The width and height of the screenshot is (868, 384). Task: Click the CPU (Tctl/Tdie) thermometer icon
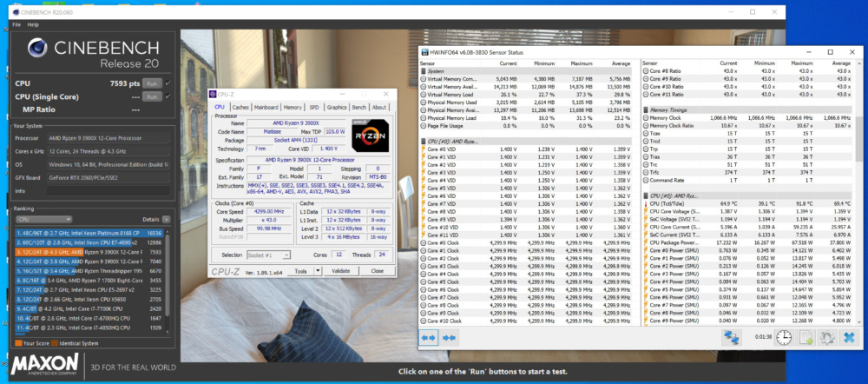(x=646, y=204)
